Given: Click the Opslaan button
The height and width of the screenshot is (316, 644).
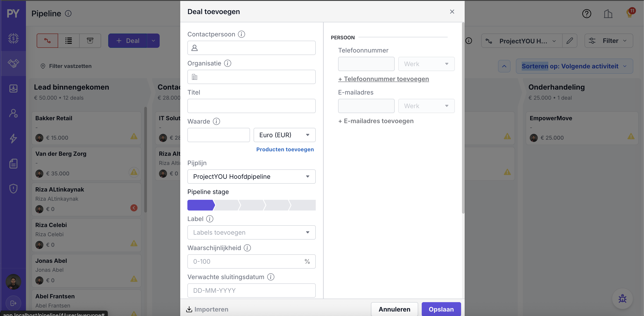Looking at the screenshot, I should point(441,309).
